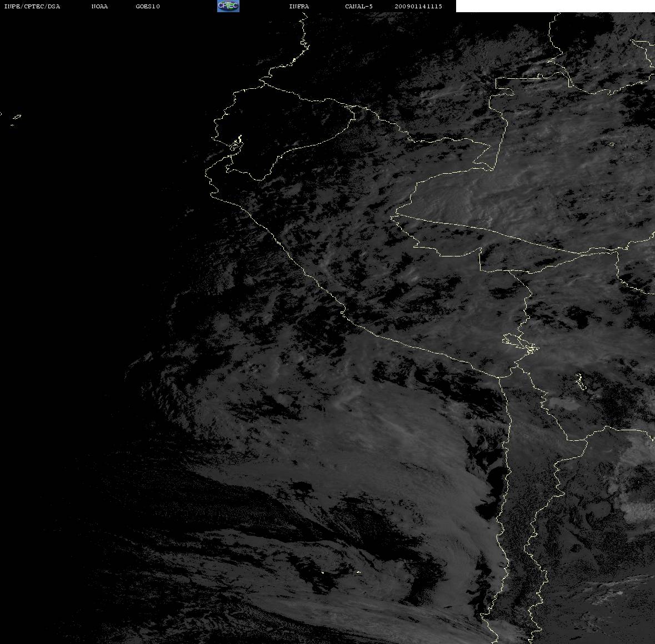Click the blank white box in header

click(x=555, y=6)
